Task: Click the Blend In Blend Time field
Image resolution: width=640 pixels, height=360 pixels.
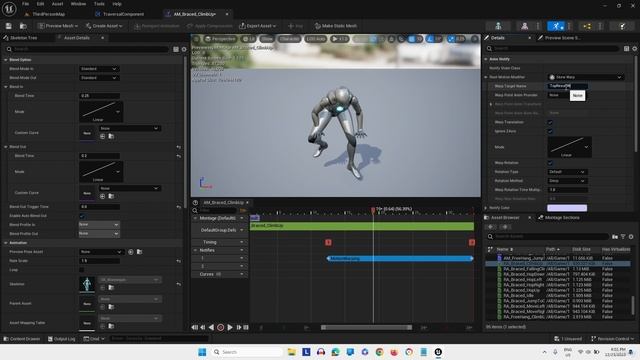Action: (99, 96)
